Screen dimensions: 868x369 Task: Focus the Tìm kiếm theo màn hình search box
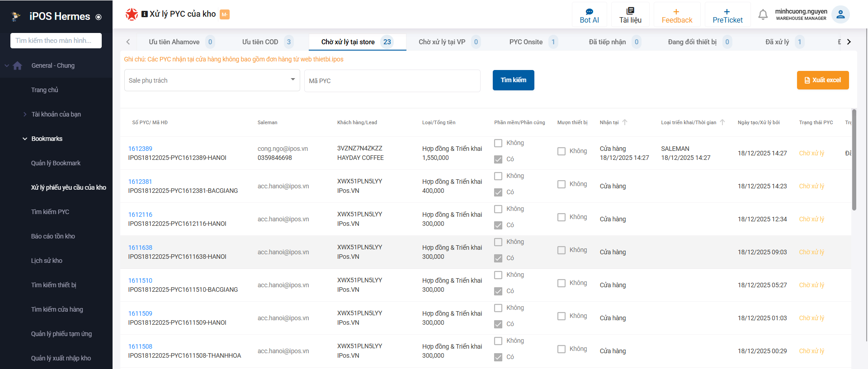pyautogui.click(x=56, y=41)
